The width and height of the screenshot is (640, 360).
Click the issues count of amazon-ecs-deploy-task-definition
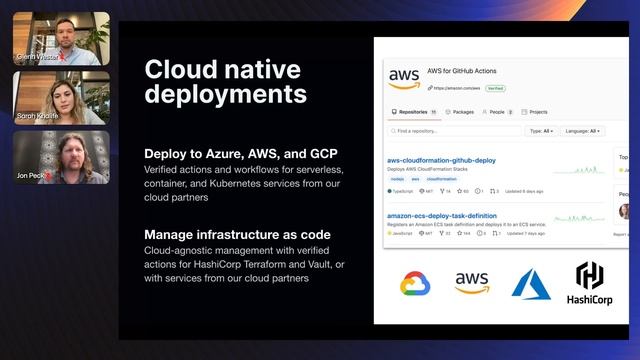(x=481, y=233)
